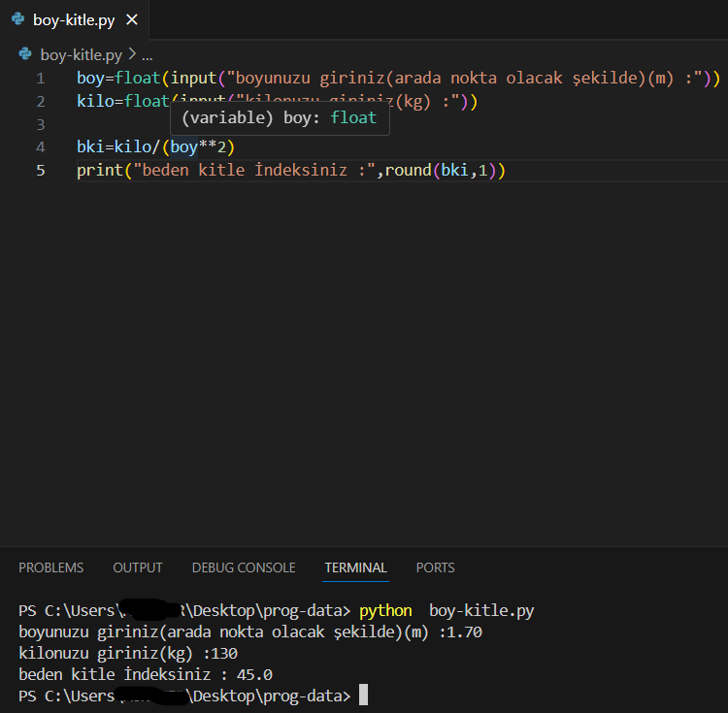Select the boy-kitle.py editor tab title

pyautogui.click(x=76, y=19)
